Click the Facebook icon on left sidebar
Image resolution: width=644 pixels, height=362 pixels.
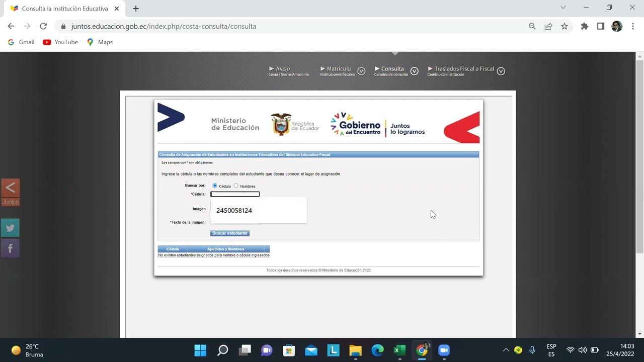(10, 248)
